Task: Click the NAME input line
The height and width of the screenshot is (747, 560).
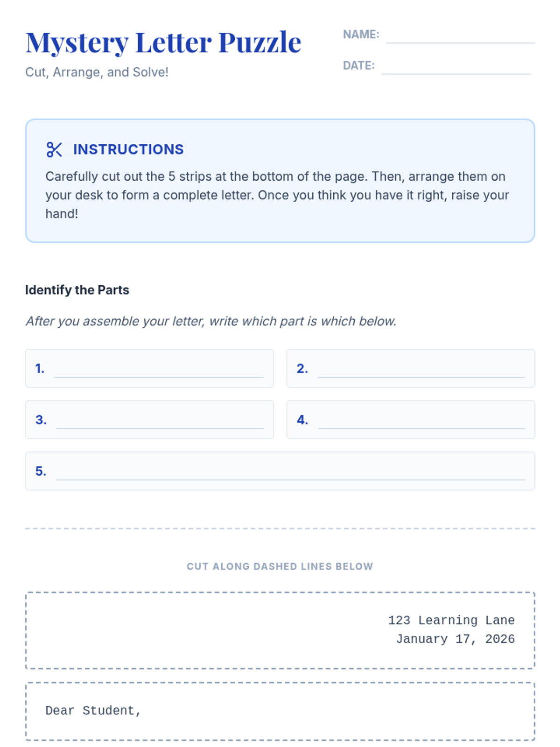Action: [460, 36]
